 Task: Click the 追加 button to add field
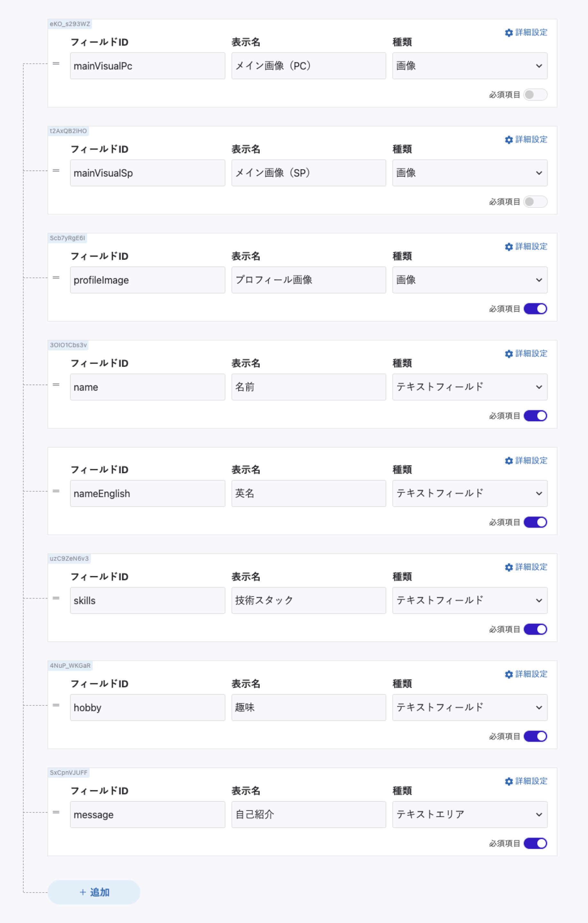[x=94, y=892]
